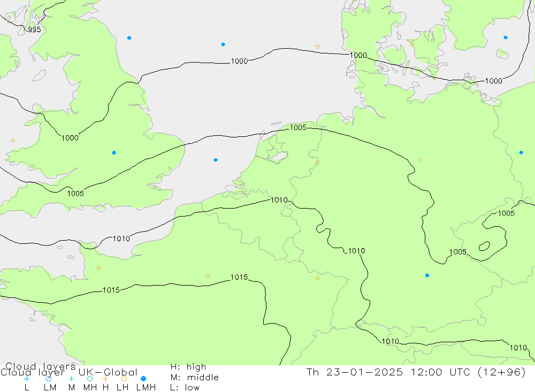
Task: Click the 'Cloud layers' title text
Action: 41,367
